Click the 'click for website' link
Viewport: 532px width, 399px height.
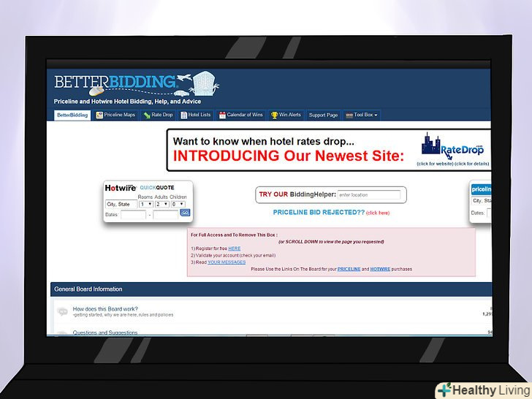[x=435, y=164]
